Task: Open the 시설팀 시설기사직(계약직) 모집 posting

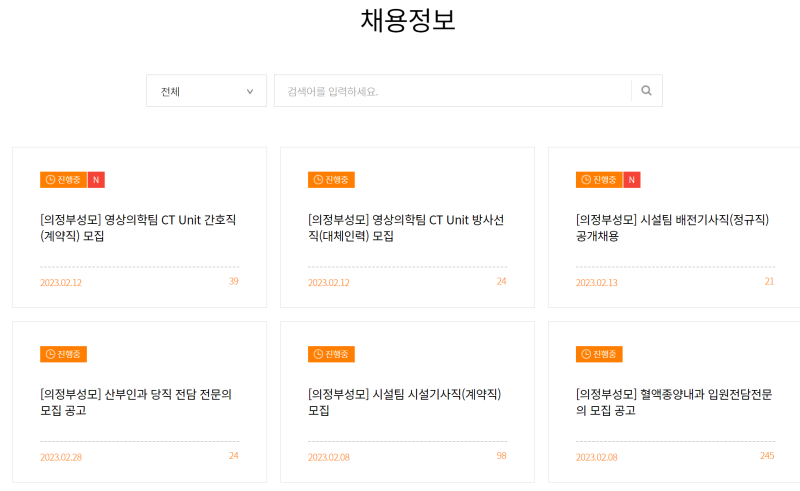Action: [x=404, y=402]
